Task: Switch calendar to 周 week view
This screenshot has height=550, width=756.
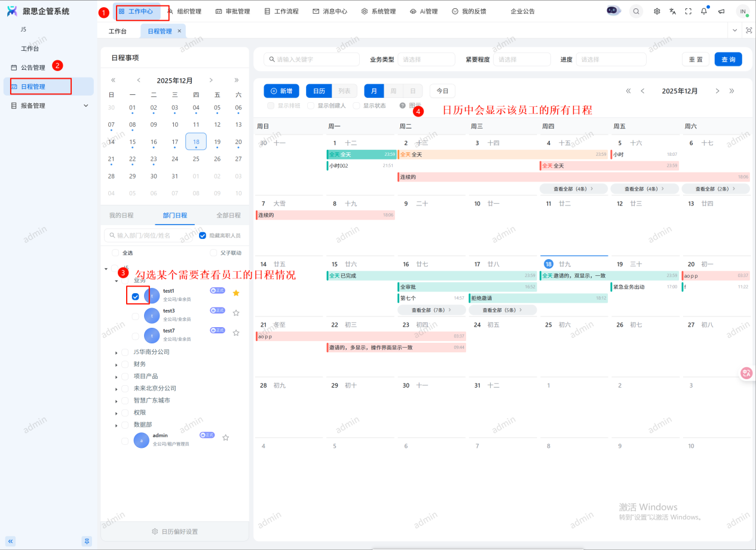Action: point(393,91)
